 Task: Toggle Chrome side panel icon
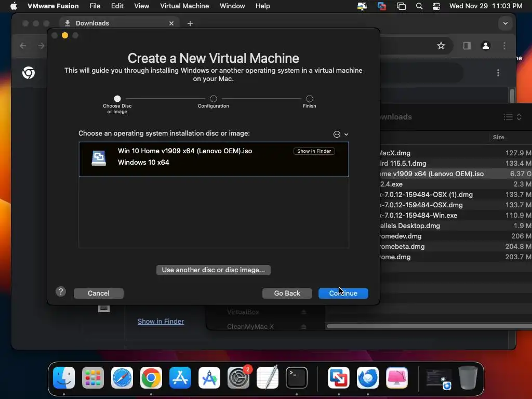(x=467, y=46)
